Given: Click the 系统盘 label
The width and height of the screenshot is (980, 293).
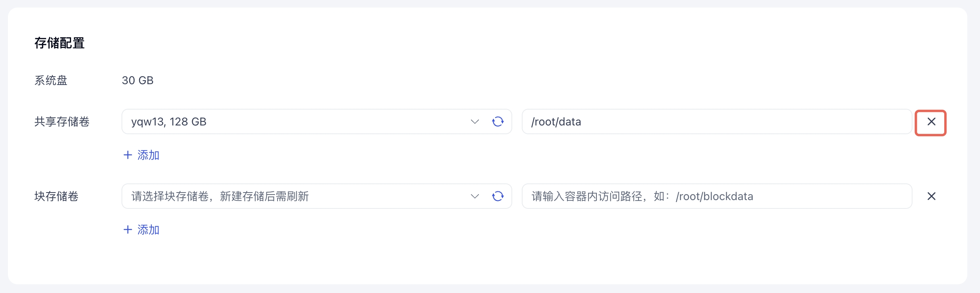Looking at the screenshot, I should point(51,80).
